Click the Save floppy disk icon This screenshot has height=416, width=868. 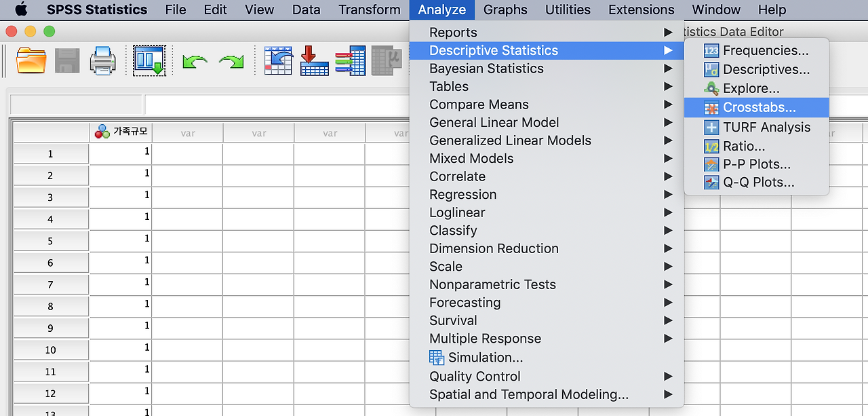click(x=67, y=60)
